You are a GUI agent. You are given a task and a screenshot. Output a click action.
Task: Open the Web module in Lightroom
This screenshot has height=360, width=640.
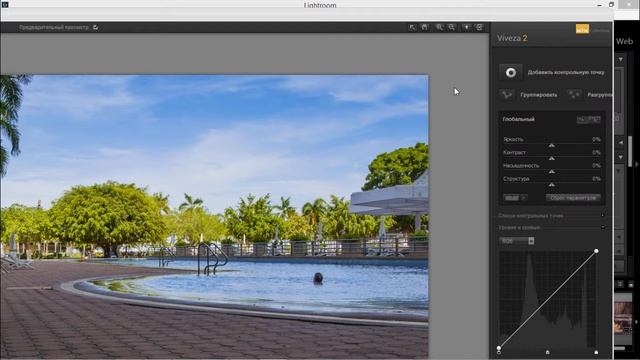click(624, 41)
